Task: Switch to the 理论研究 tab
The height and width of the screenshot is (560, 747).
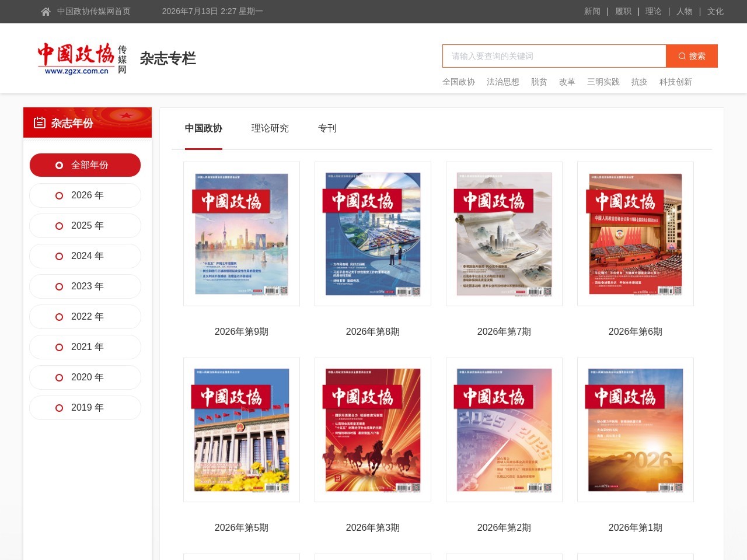Action: coord(270,128)
